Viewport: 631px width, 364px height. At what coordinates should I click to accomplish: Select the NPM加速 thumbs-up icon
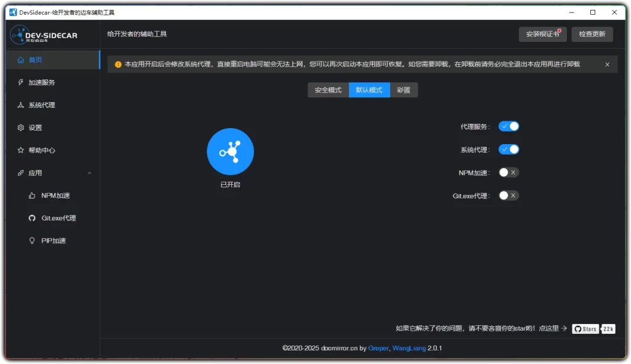pos(32,195)
